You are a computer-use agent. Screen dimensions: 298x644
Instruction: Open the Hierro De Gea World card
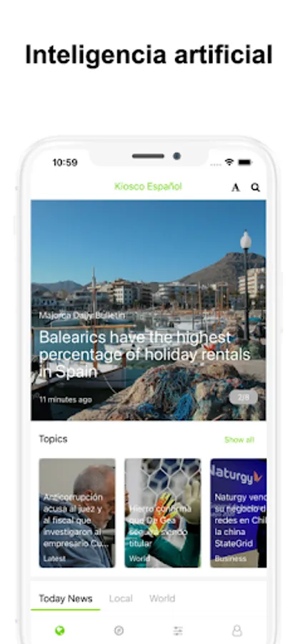click(x=163, y=513)
